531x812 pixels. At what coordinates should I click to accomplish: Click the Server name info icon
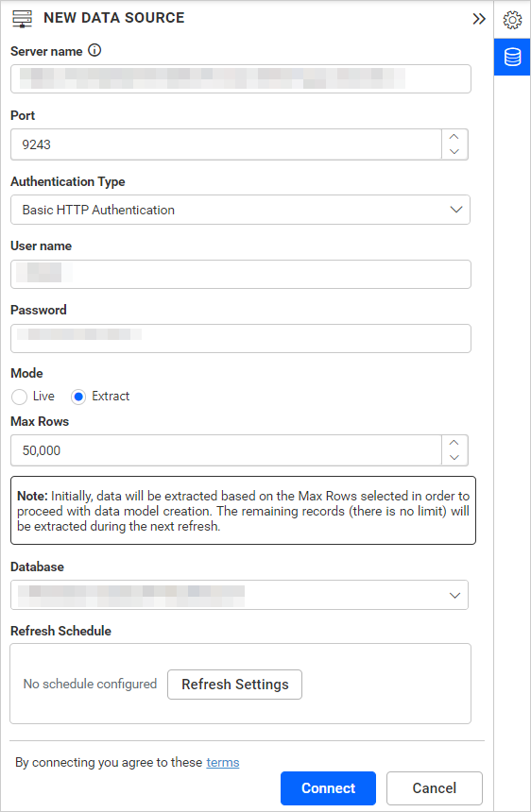click(94, 51)
